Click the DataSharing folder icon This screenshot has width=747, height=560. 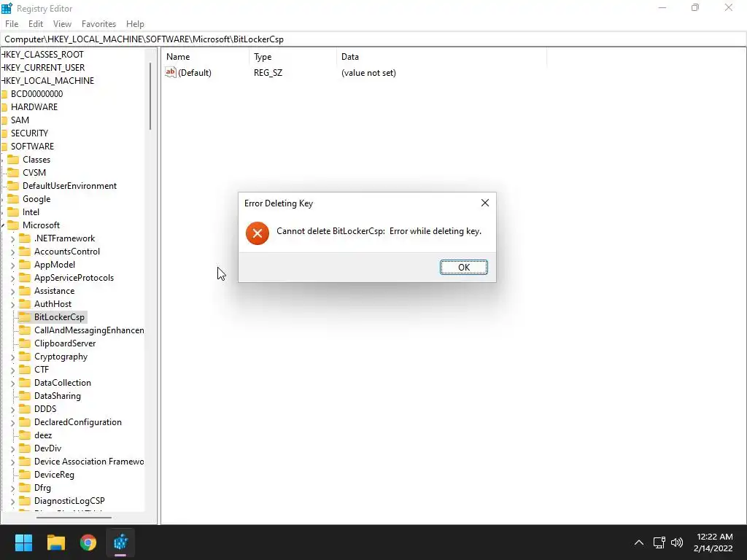point(25,396)
